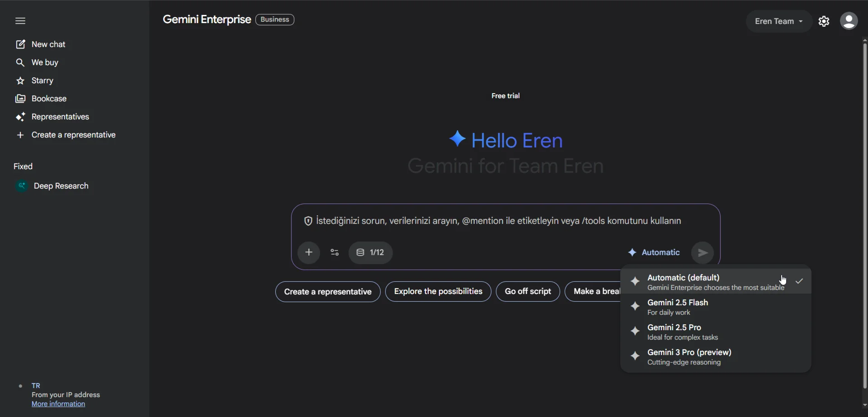This screenshot has height=417, width=868.
Task: Start a New chat from sidebar
Action: 48,44
